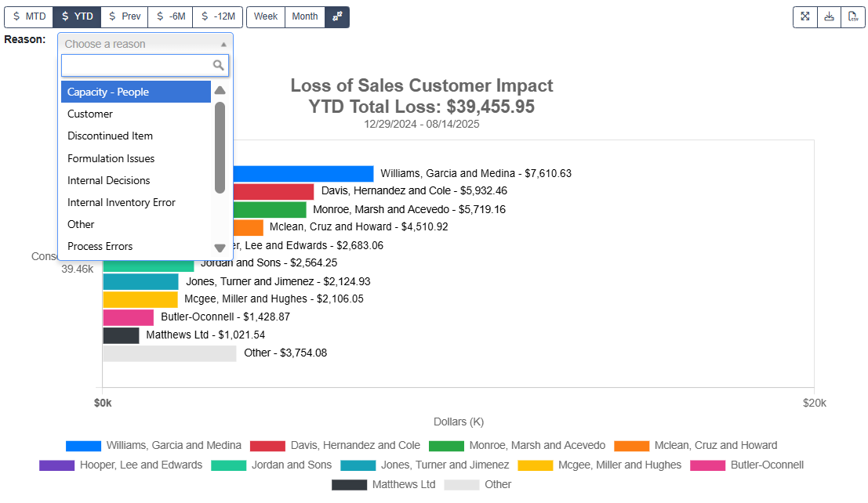Click the magnifier icon in the reason search
Screen dimensions: 868x503
tap(219, 65)
